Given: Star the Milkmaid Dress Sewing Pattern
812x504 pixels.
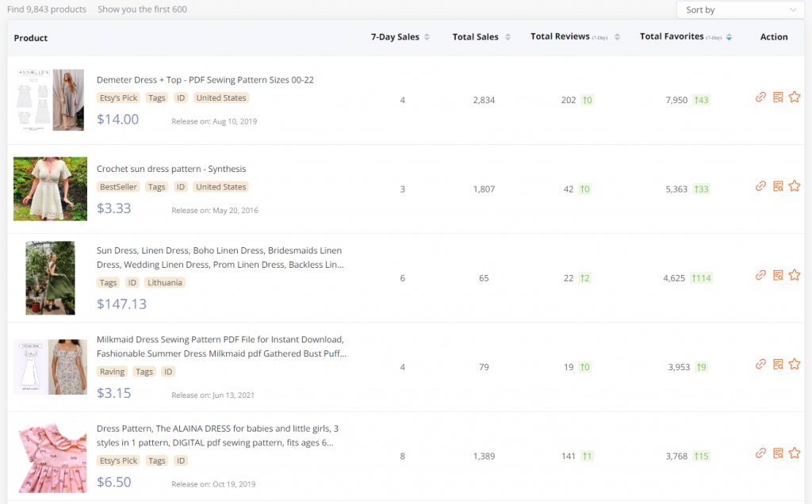Looking at the screenshot, I should [795, 365].
